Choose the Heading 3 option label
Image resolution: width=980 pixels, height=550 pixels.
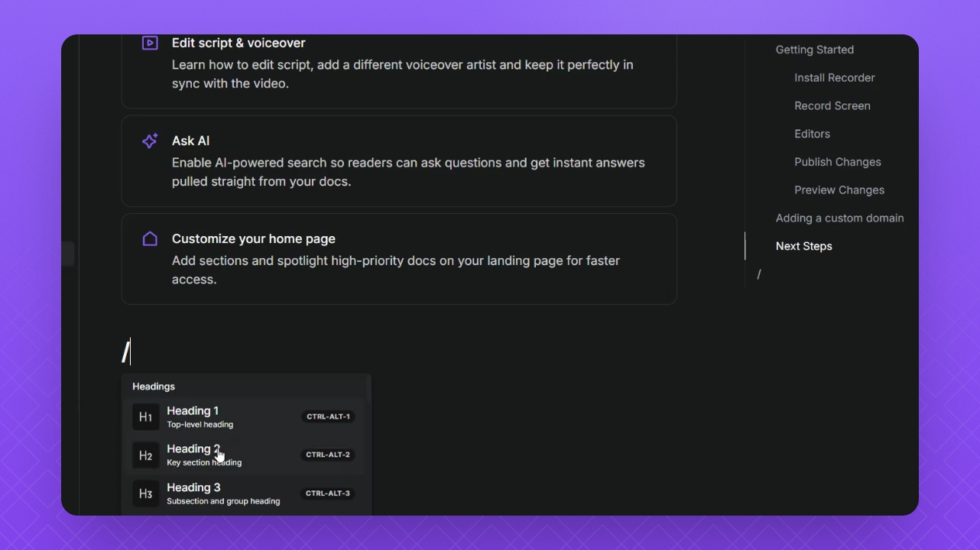[x=193, y=487]
